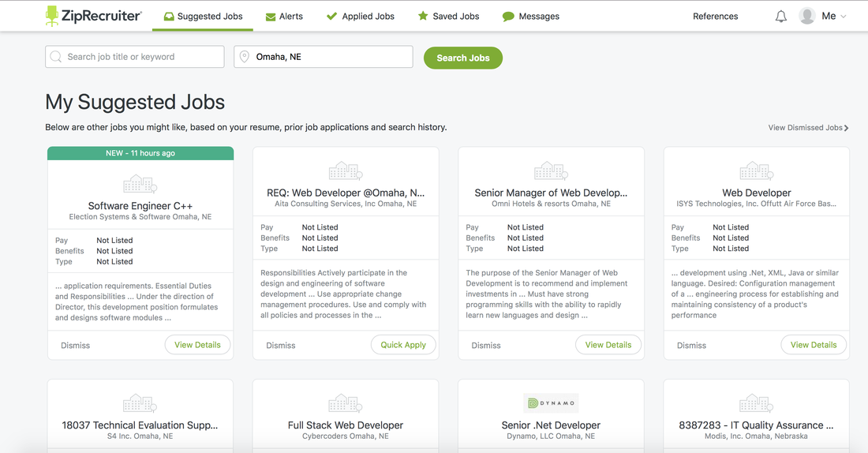Viewport: 868px width, 453px height.
Task: View Details for Senior Manager of Web Development
Action: pos(608,344)
